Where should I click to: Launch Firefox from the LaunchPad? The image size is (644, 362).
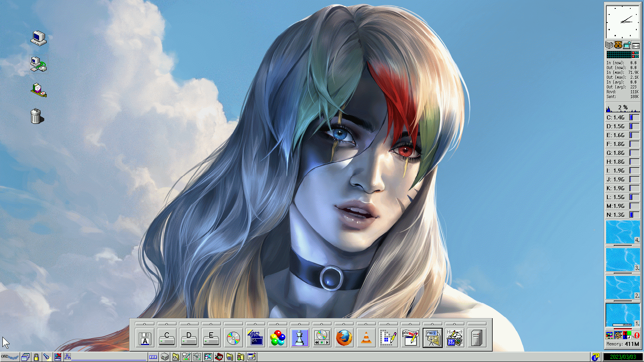[344, 338]
